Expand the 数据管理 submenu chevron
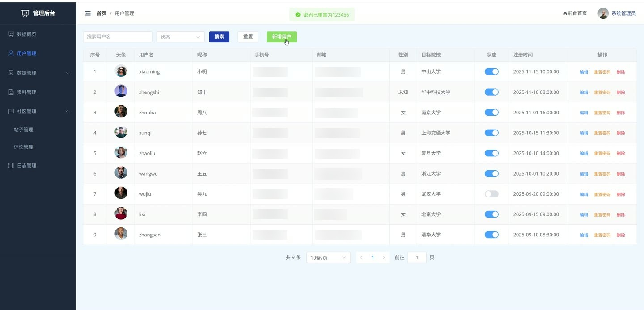This screenshot has width=644, height=310. pos(68,73)
